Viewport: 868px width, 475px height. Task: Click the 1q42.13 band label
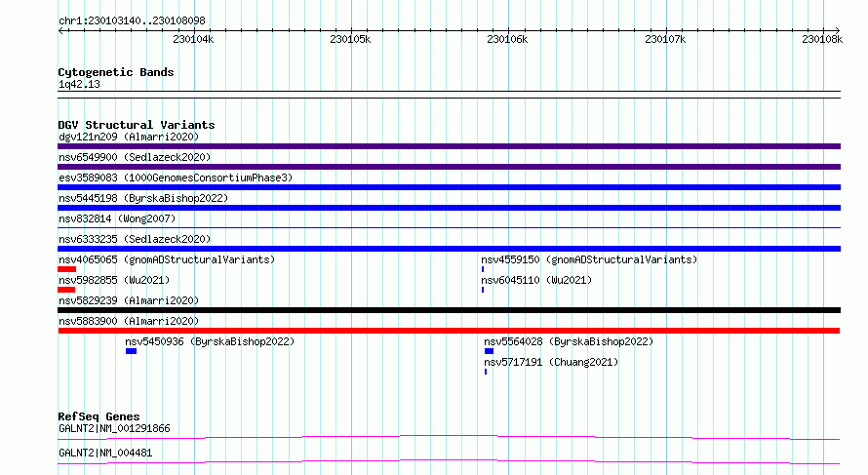click(x=79, y=84)
